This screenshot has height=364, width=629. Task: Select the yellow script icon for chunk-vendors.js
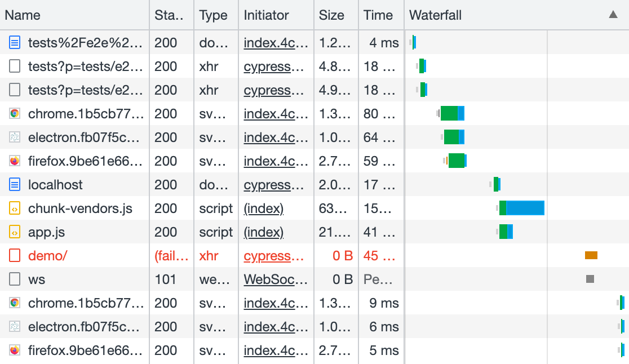point(15,208)
